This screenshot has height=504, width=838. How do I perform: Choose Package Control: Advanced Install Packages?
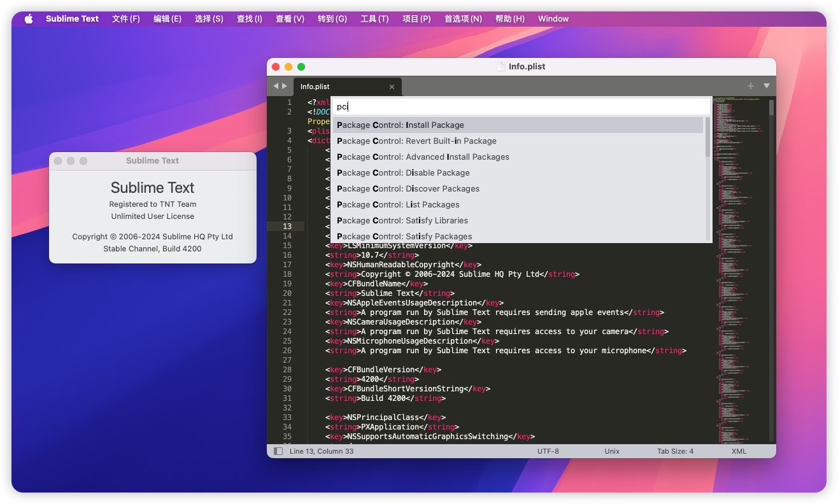point(518,157)
